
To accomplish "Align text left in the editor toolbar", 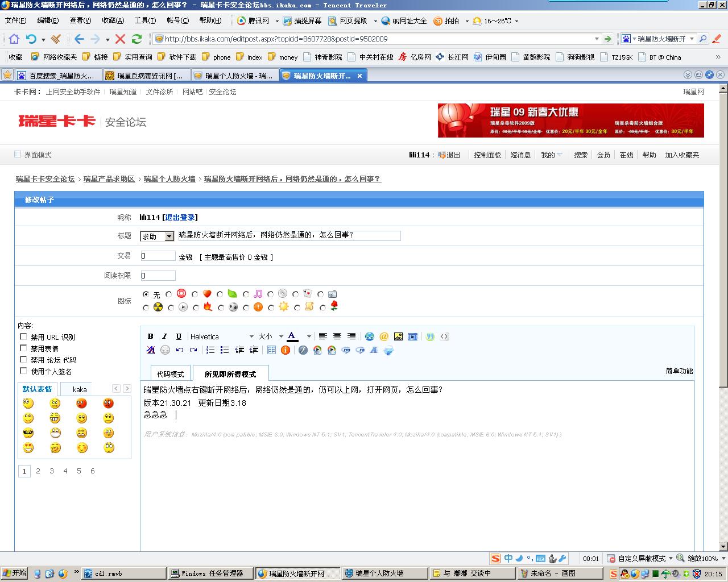I will (x=322, y=336).
